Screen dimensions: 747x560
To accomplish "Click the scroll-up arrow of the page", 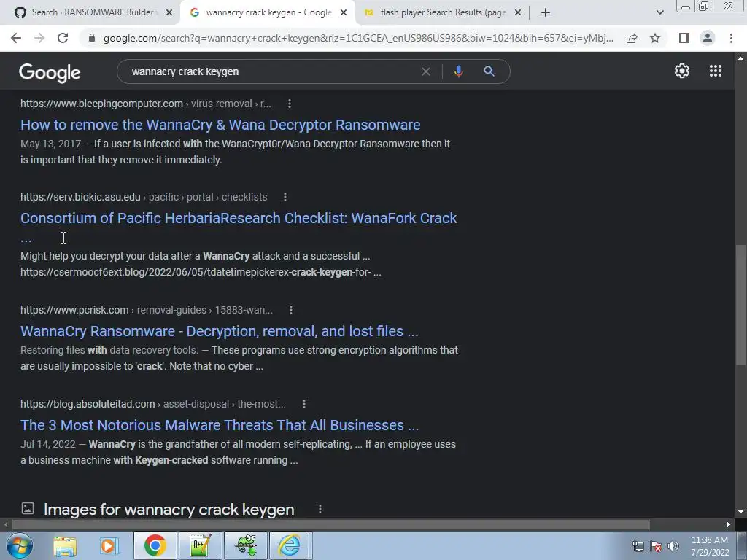I will (x=740, y=58).
